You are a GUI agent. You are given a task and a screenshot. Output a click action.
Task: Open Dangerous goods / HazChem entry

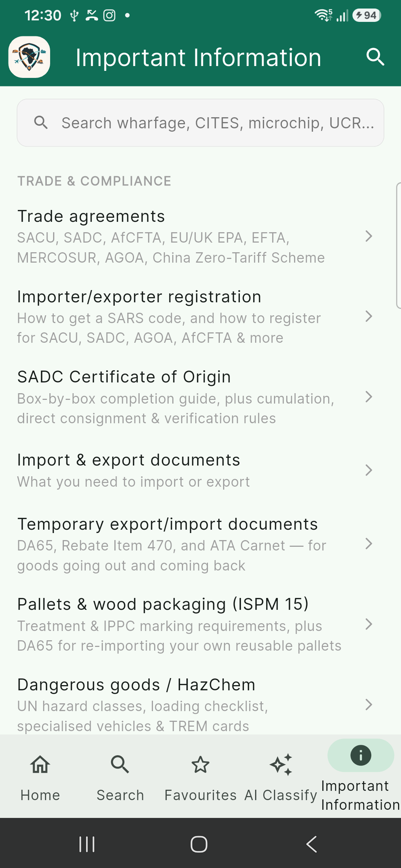click(x=200, y=704)
